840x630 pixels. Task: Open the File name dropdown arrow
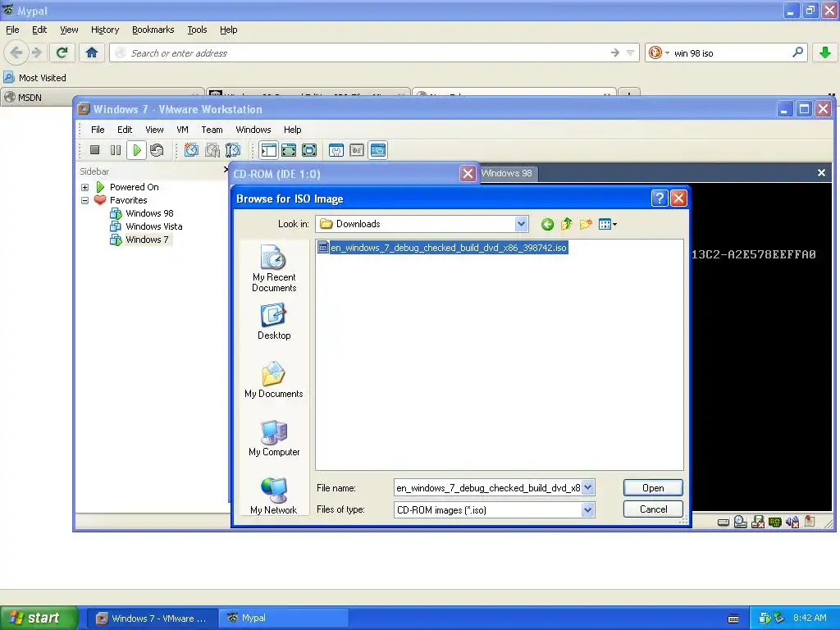(x=587, y=487)
